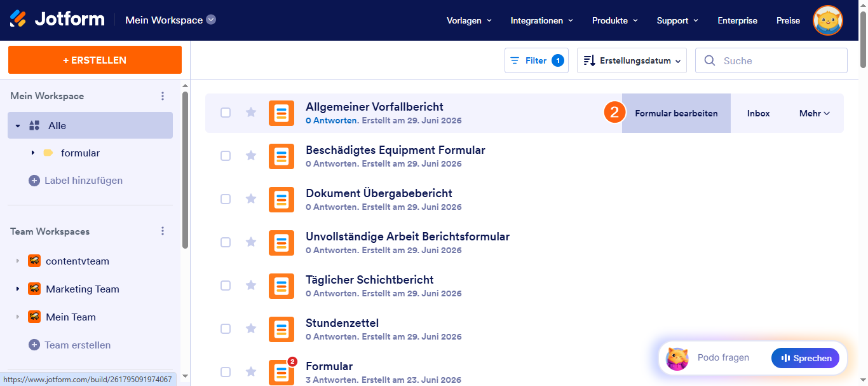Screen dimensions: 868x386
Task: Click the plus icon for Team erstellen
Action: click(x=34, y=345)
